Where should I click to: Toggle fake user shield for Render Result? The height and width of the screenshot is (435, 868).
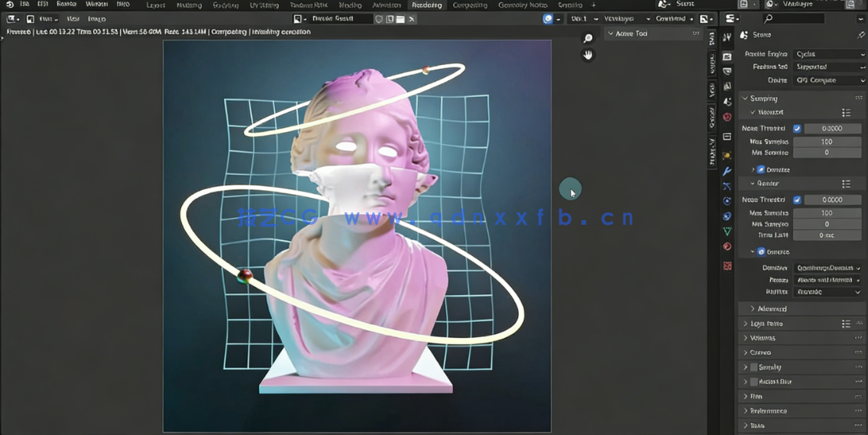(x=379, y=19)
